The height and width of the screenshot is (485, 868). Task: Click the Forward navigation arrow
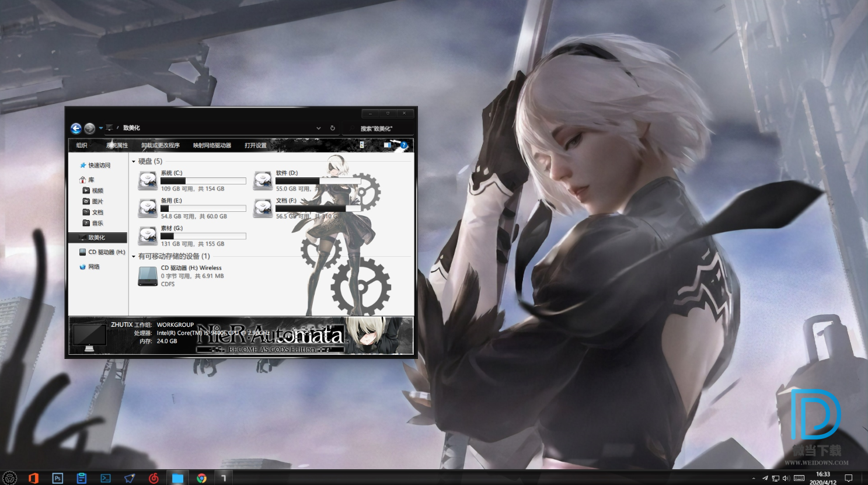click(x=89, y=128)
